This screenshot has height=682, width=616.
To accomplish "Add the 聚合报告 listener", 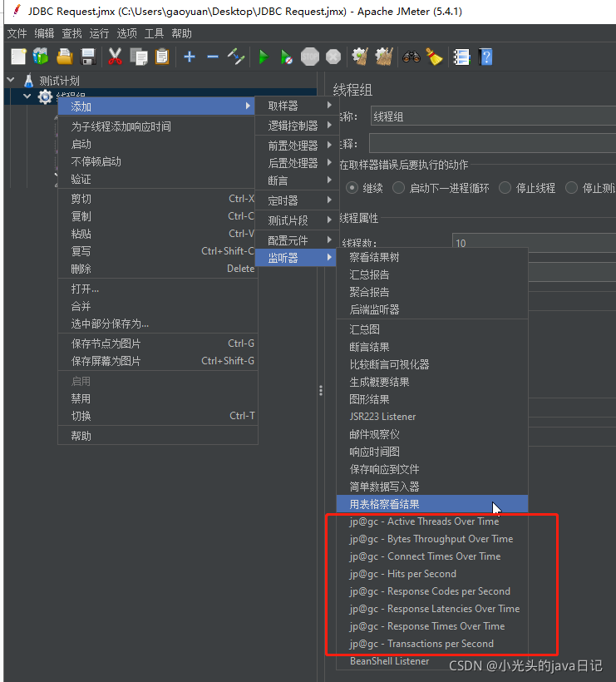I will 432,292.
